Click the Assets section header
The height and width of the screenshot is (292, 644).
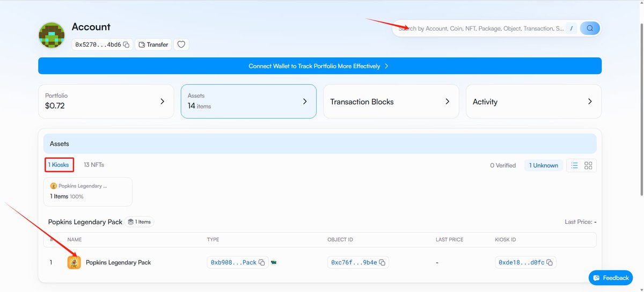tap(320, 144)
